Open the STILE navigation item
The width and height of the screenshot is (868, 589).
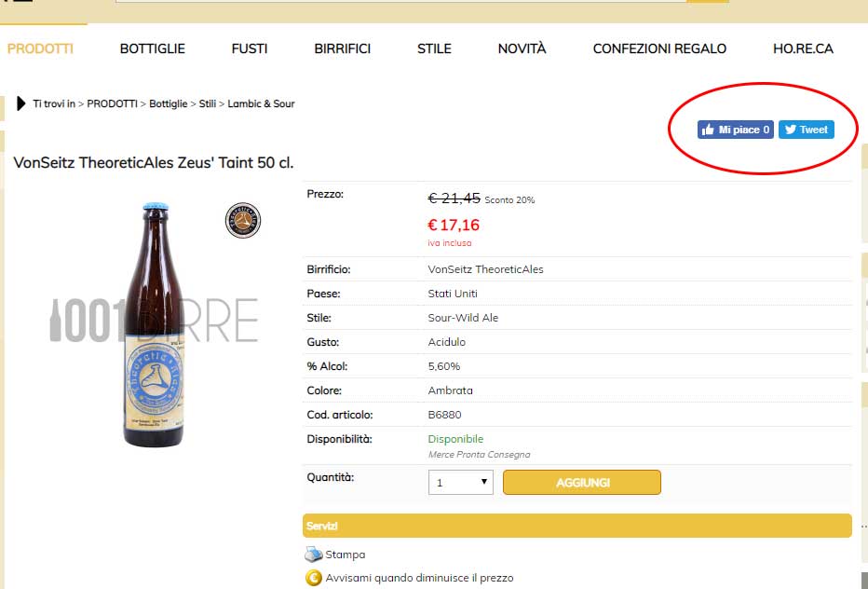coord(434,48)
